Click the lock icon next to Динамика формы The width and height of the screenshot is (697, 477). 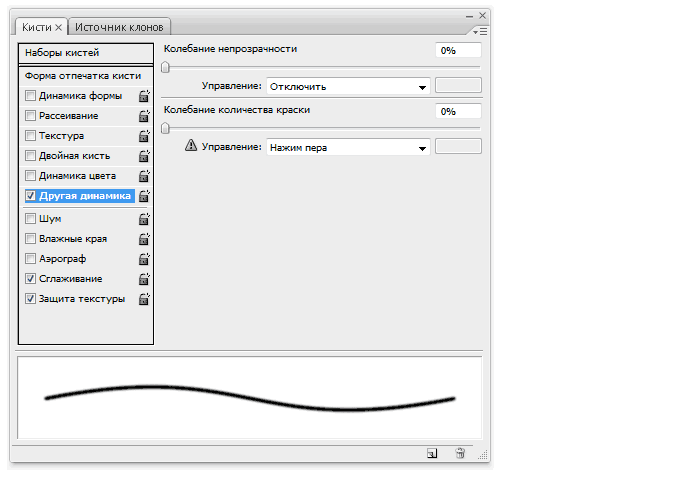(x=144, y=96)
